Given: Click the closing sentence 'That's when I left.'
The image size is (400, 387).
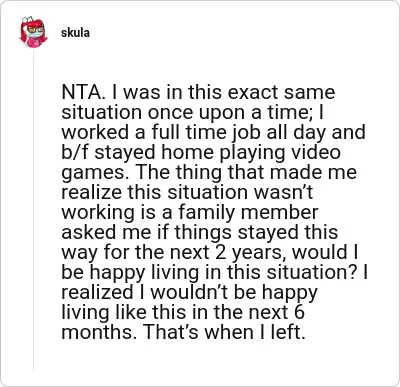Looking at the screenshot, I should [225, 332].
